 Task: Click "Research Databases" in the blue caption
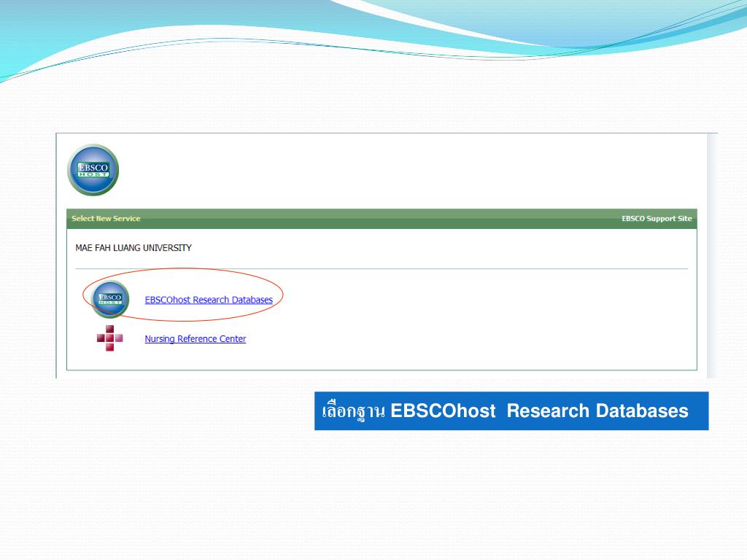[x=597, y=411]
